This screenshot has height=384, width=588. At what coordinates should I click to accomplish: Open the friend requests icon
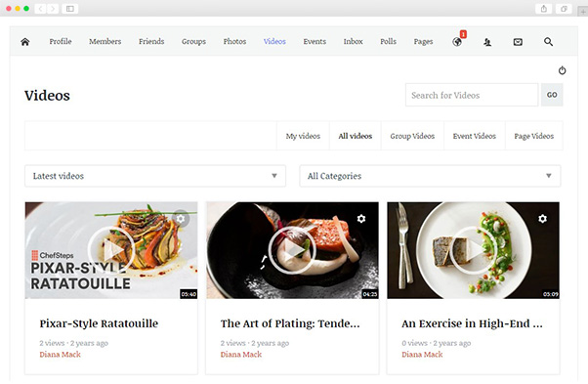coord(487,42)
